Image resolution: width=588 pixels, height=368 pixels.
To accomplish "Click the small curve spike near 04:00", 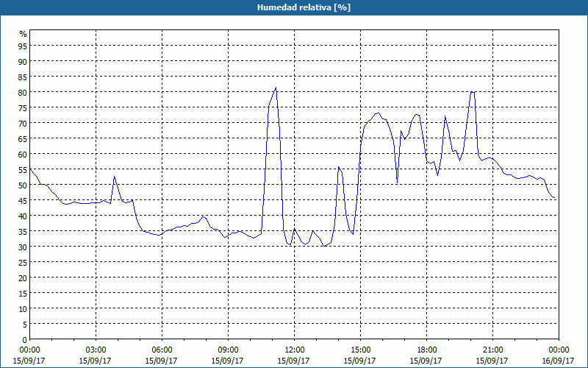I will coord(114,177).
